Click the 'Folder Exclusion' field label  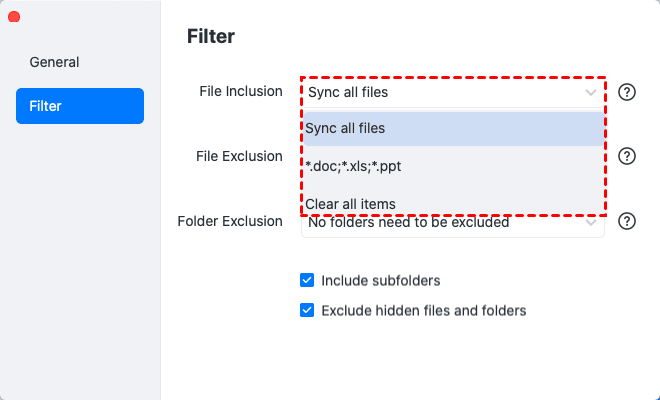pyautogui.click(x=230, y=221)
